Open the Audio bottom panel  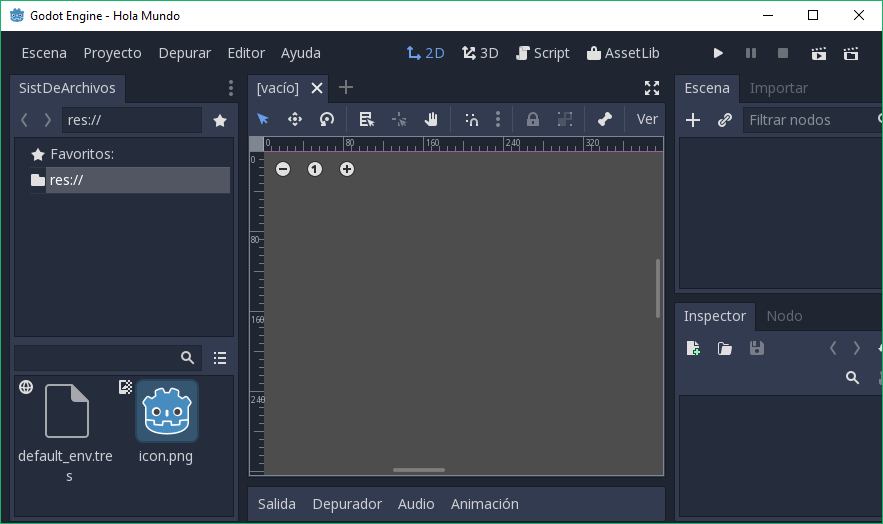tap(416, 504)
